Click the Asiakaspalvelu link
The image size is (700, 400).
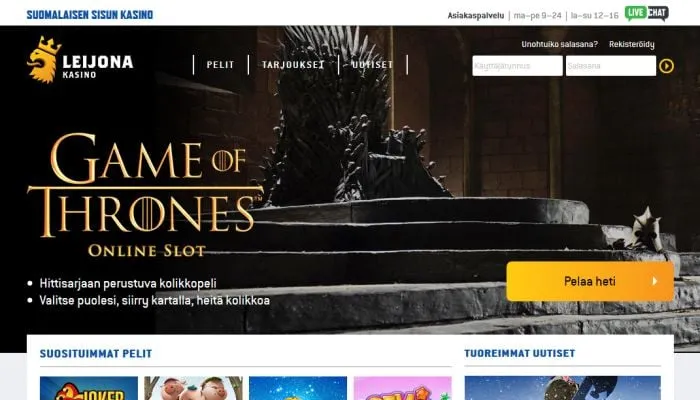click(475, 15)
